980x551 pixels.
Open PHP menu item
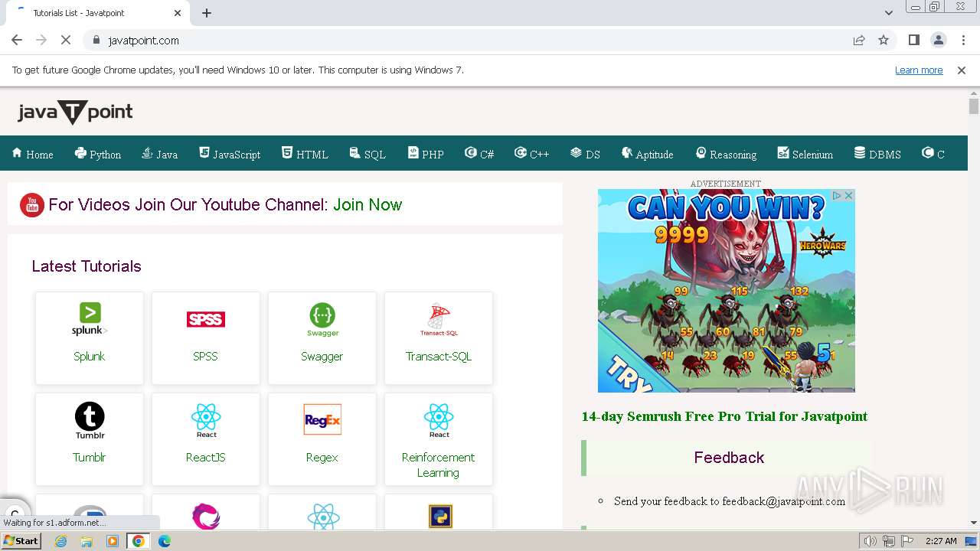(x=426, y=154)
